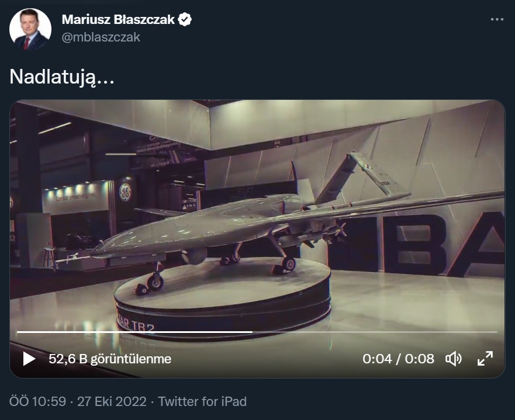Click the GE logo in the video
The width and height of the screenshot is (515, 420).
(x=125, y=192)
